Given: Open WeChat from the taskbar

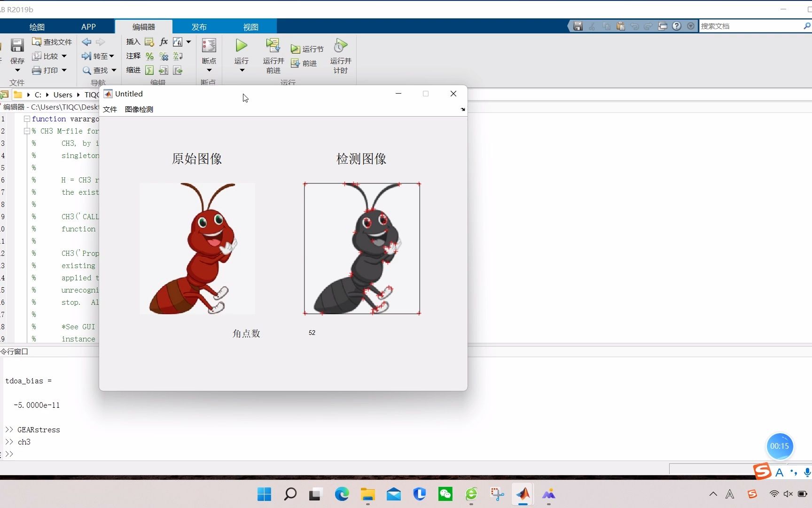Looking at the screenshot, I should coord(445,494).
